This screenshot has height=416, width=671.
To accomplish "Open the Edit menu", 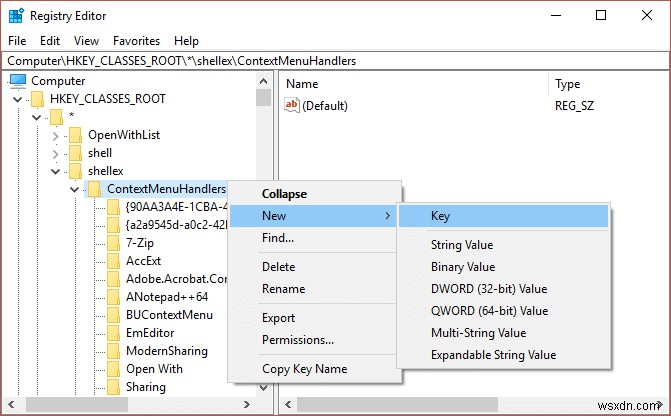I will click(x=50, y=41).
